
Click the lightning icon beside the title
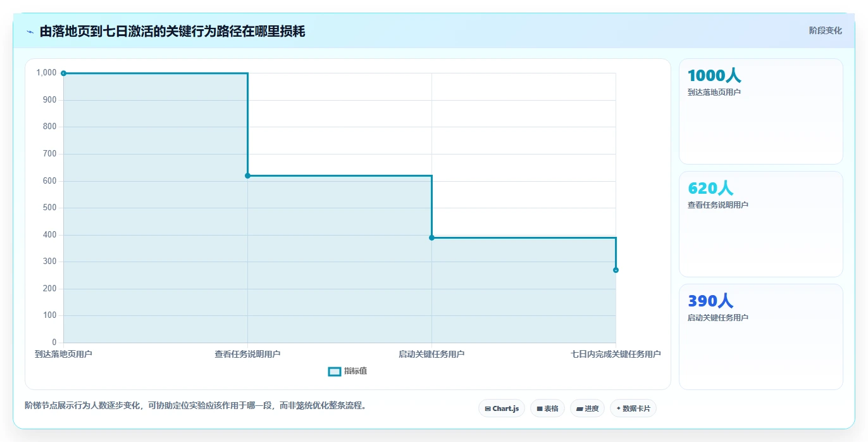[30, 32]
